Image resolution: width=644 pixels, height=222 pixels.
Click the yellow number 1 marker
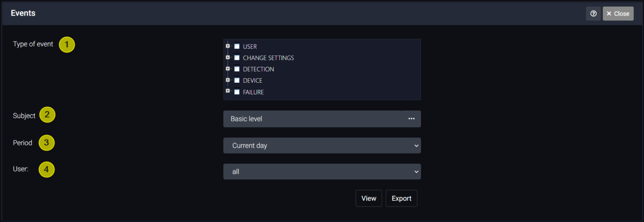coord(67,45)
